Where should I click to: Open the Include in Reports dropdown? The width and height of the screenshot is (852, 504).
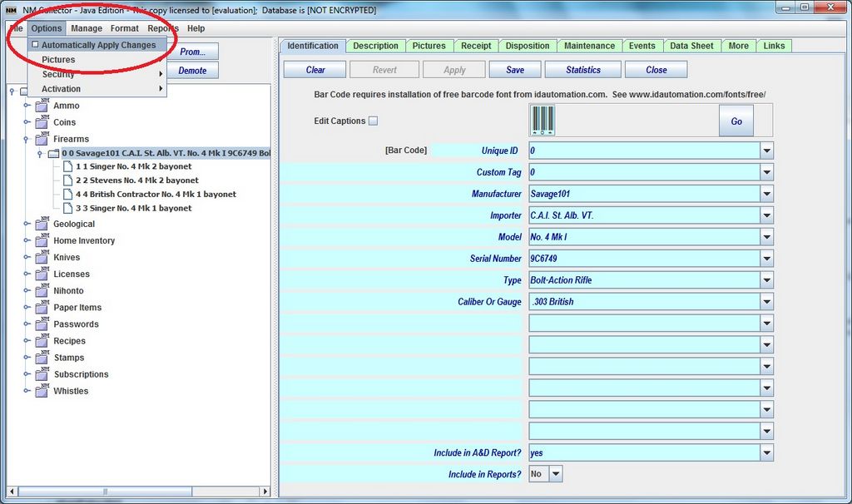point(555,474)
